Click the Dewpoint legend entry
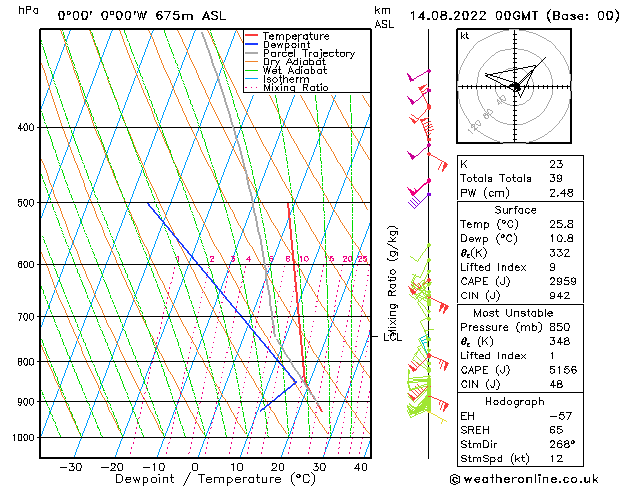 point(278,45)
